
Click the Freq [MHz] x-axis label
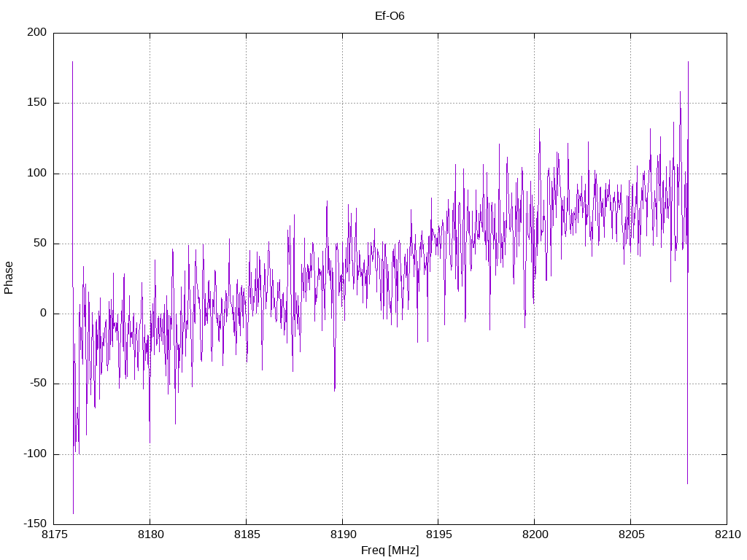pos(390,550)
